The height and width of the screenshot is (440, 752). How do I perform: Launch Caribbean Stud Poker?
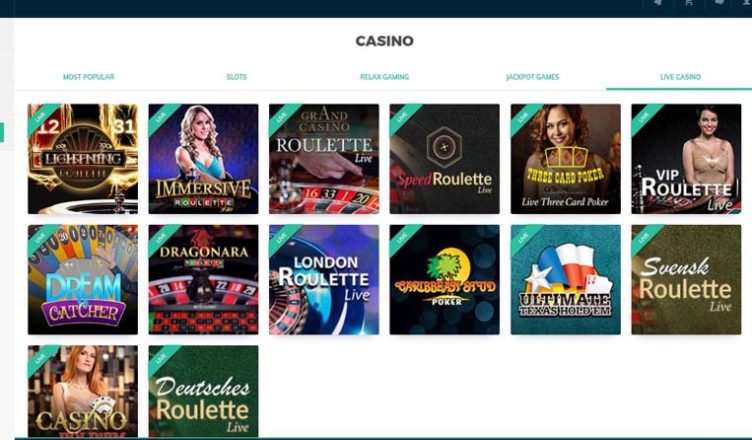(x=445, y=280)
